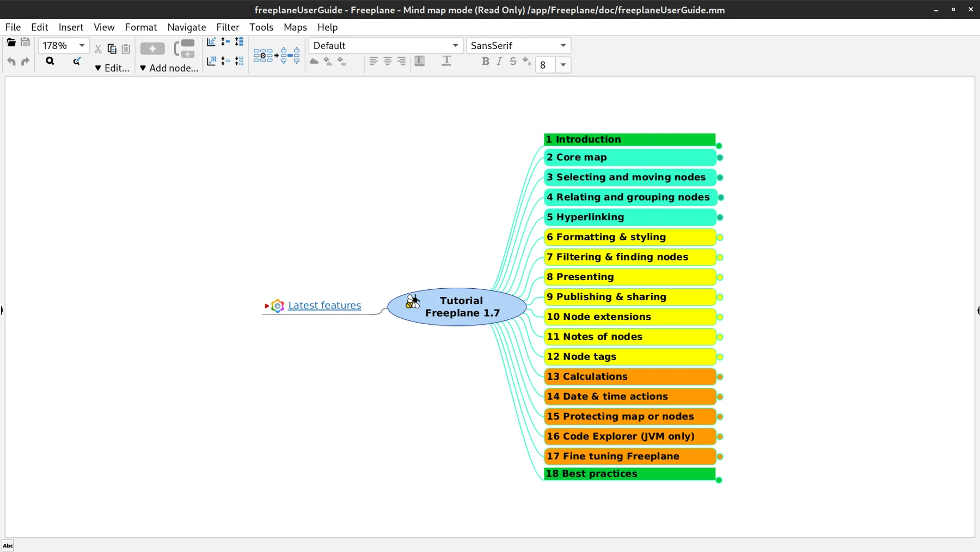Click the Redo arrow icon

tap(25, 61)
